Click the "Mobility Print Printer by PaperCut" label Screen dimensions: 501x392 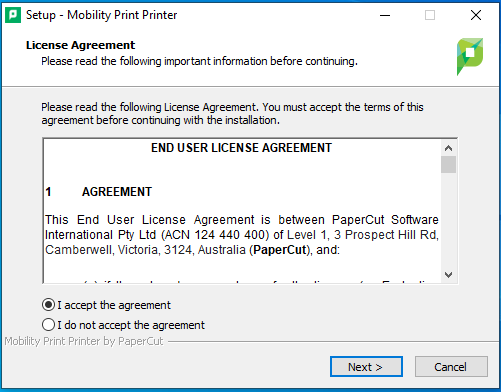pos(84,341)
